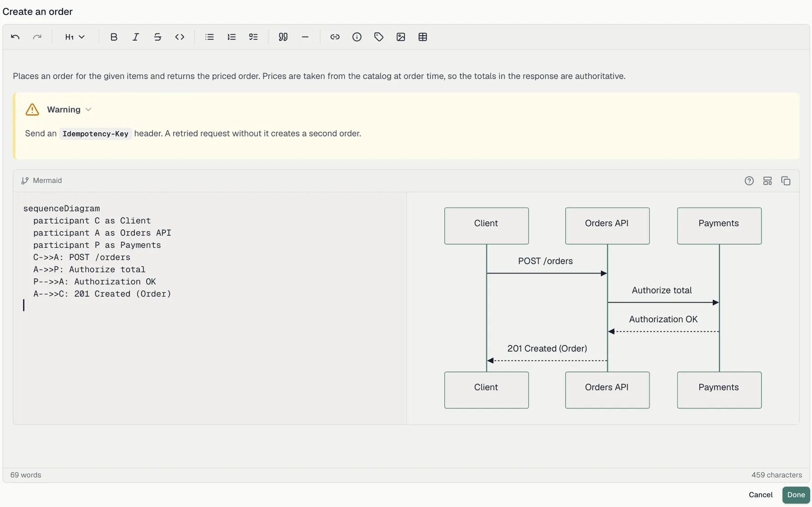Click the top Orders API participant box

pyautogui.click(x=607, y=226)
